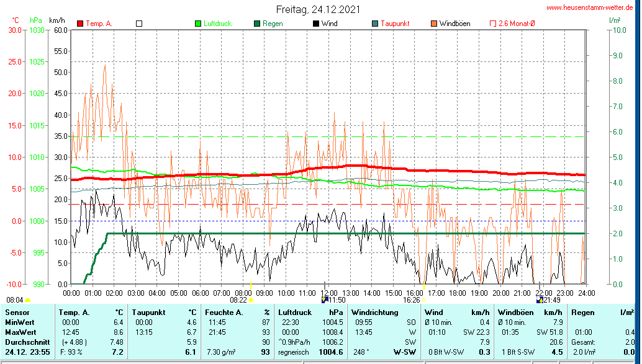Click the '01:35' maximum gust time
The width and height of the screenshot is (642, 364).
[510, 332]
